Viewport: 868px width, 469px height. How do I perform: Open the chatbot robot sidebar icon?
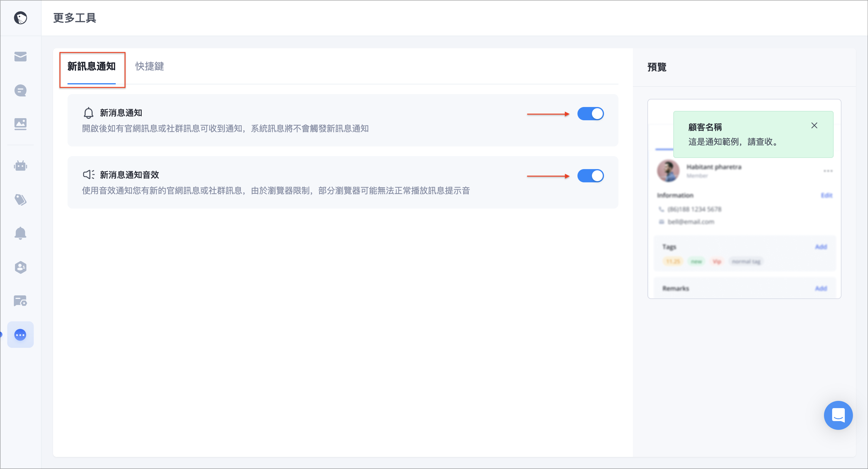(x=20, y=166)
